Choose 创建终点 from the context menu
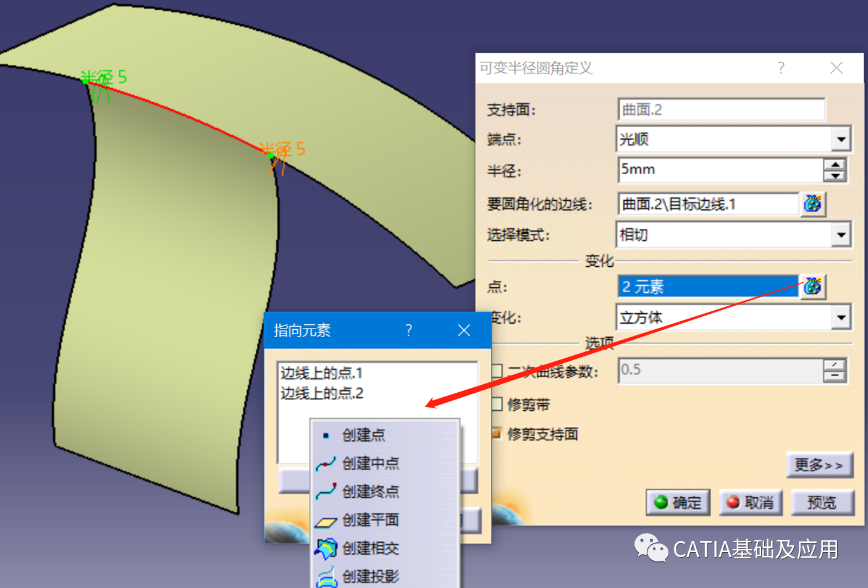The image size is (868, 588). (x=386, y=492)
